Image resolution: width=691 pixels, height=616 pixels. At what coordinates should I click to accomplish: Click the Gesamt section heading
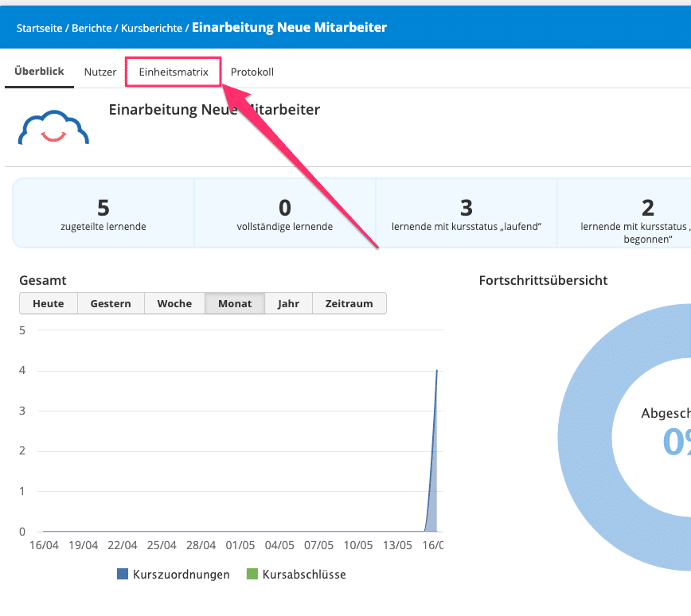pyautogui.click(x=43, y=280)
